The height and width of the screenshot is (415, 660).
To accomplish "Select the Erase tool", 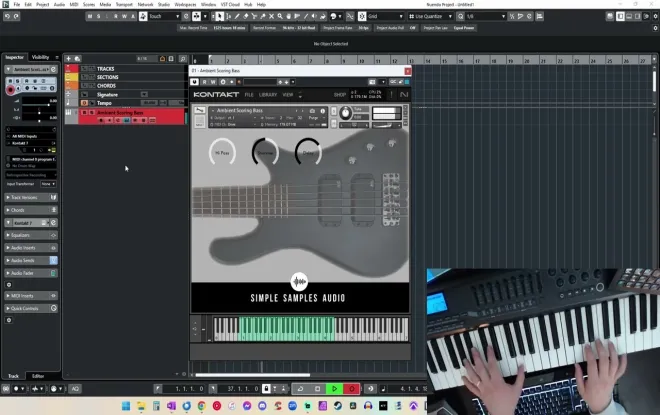I will point(245,16).
